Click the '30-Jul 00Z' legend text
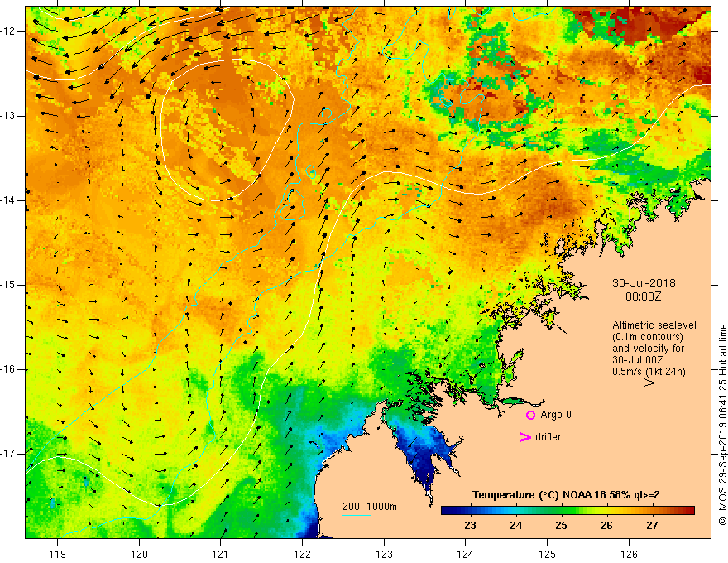728x563 pixels. pos(638,360)
